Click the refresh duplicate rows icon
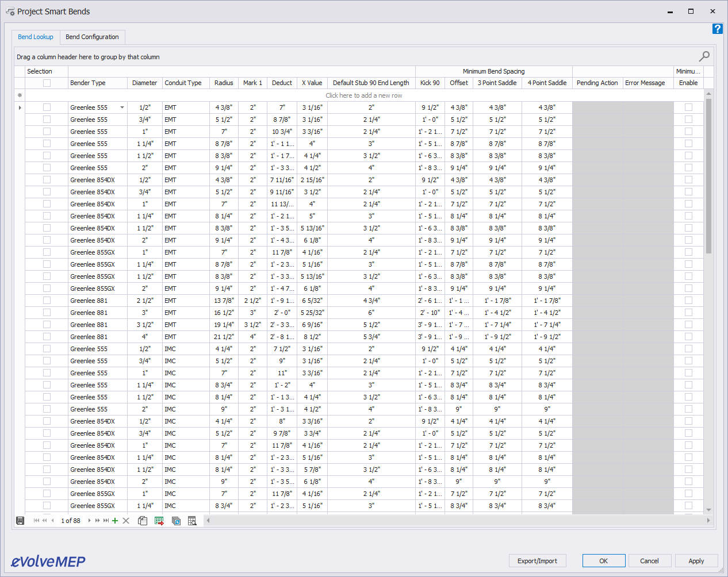The image size is (728, 577). [176, 521]
